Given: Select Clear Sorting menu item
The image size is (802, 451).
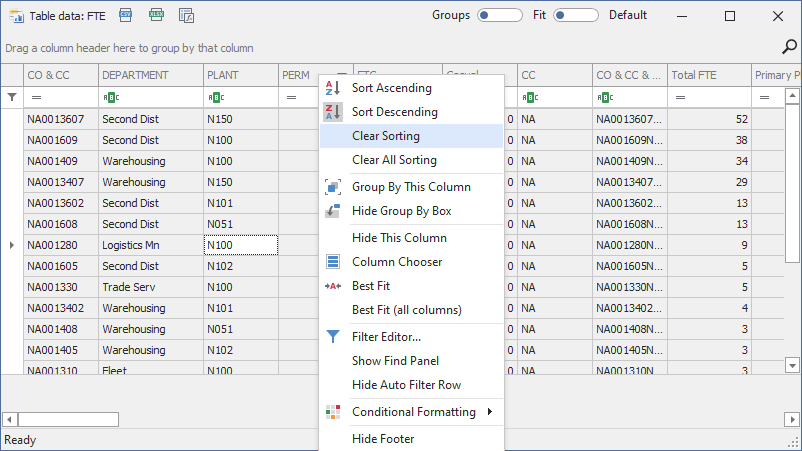Looking at the screenshot, I should point(386,136).
